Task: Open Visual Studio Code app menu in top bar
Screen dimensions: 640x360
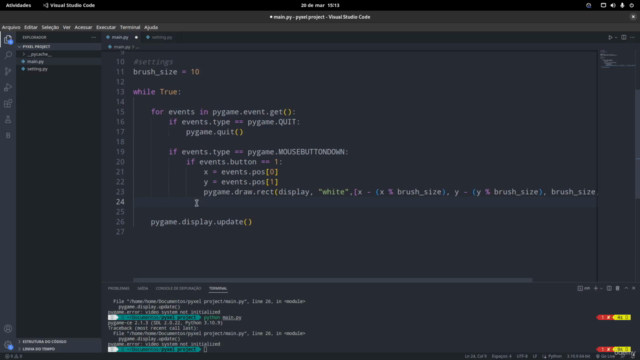Action: coord(69,5)
